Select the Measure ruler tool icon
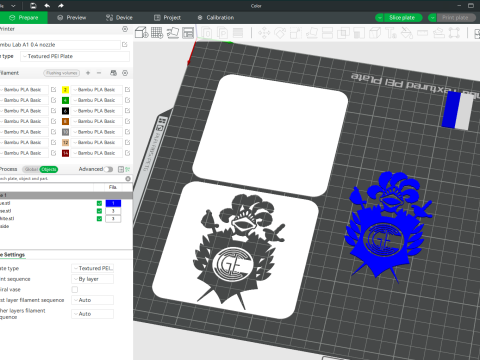 pos(422,33)
